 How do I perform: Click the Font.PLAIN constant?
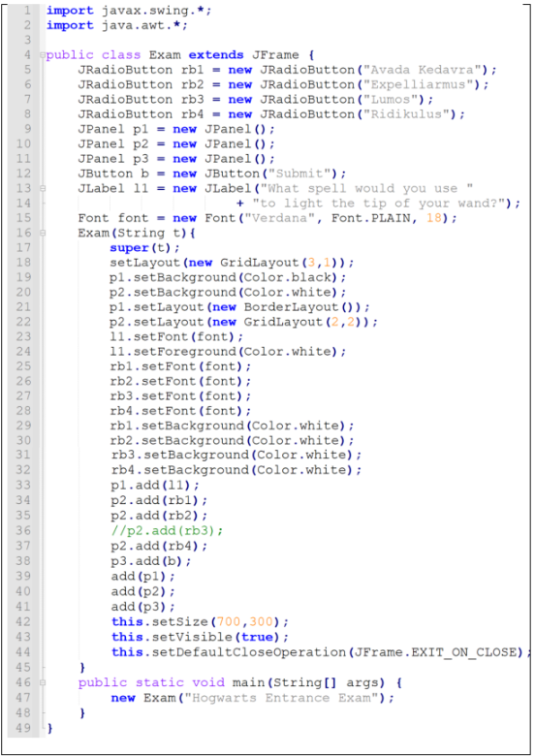tap(370, 218)
